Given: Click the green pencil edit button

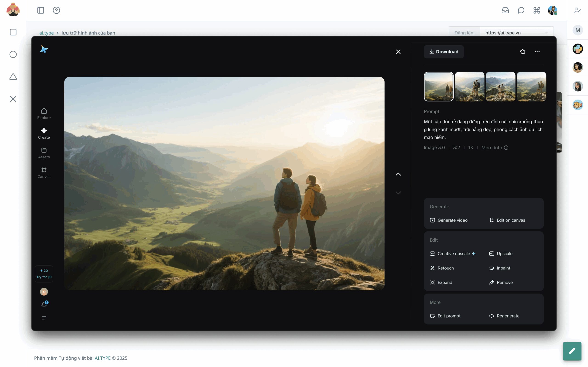Looking at the screenshot, I should pos(572,351).
